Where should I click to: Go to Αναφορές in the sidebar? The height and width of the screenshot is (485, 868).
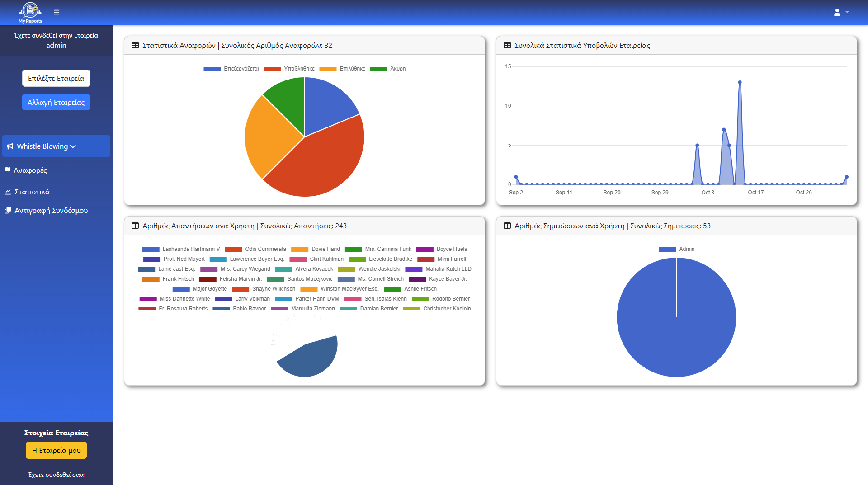point(30,170)
